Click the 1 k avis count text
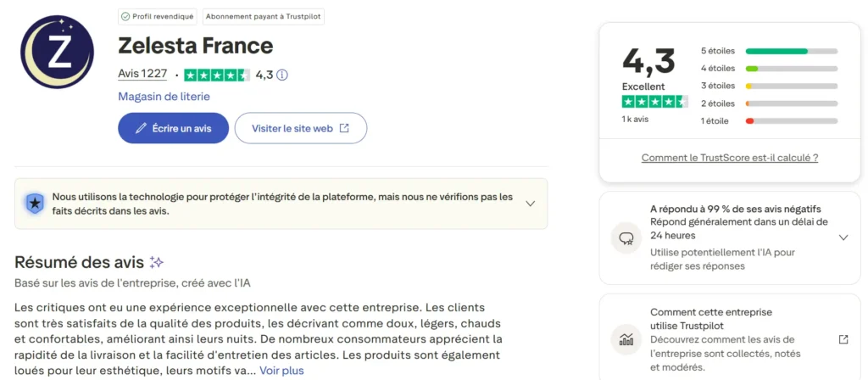This screenshot has height=380, width=868. coord(635,119)
